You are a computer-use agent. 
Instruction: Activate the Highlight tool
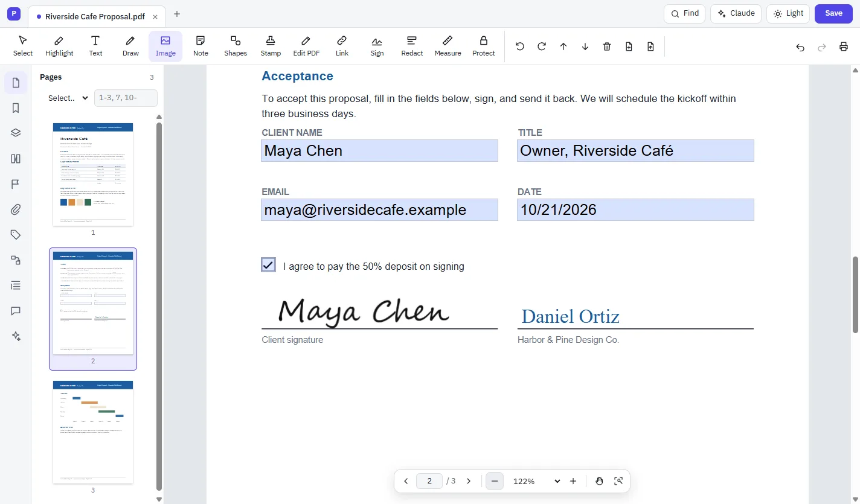59,46
